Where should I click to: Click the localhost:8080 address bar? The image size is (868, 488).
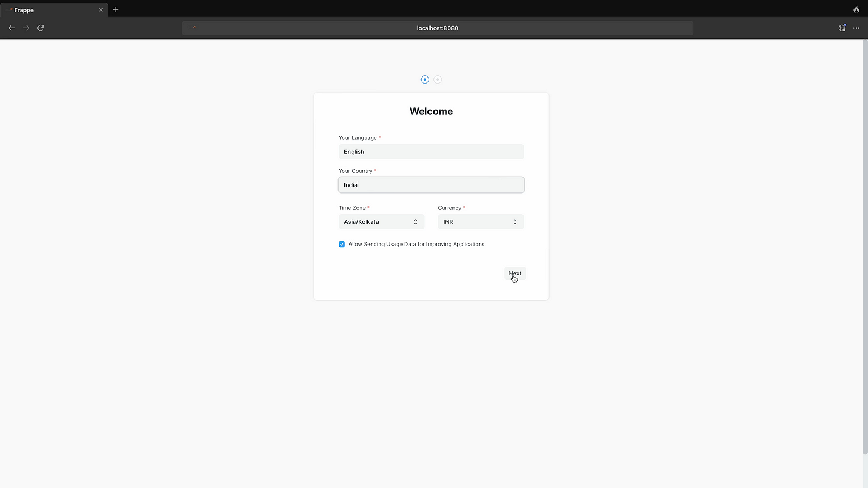(437, 28)
